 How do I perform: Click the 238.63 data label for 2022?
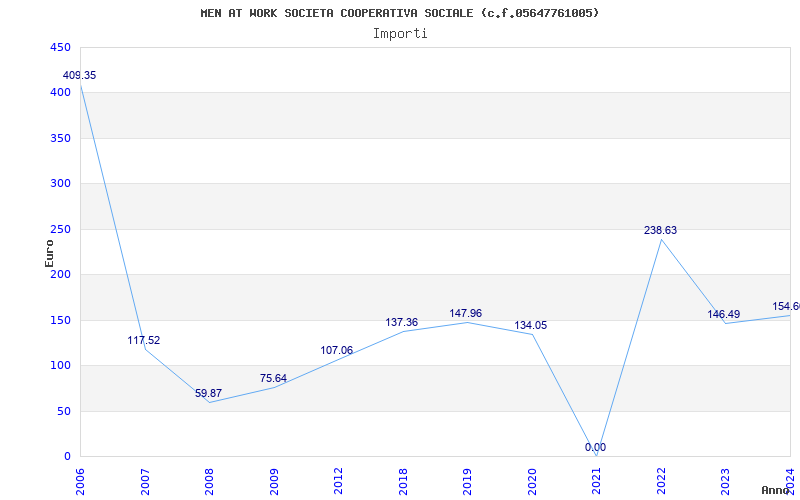coord(660,231)
